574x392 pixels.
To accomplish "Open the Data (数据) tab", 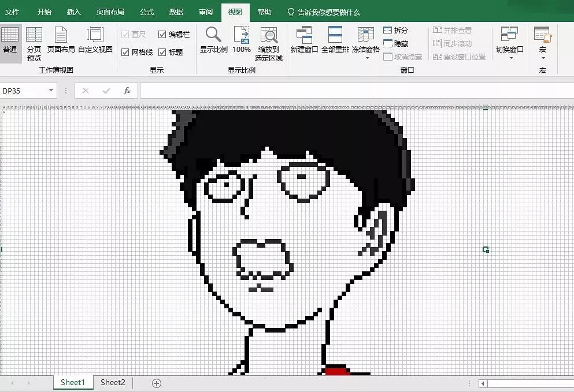I will [x=176, y=12].
